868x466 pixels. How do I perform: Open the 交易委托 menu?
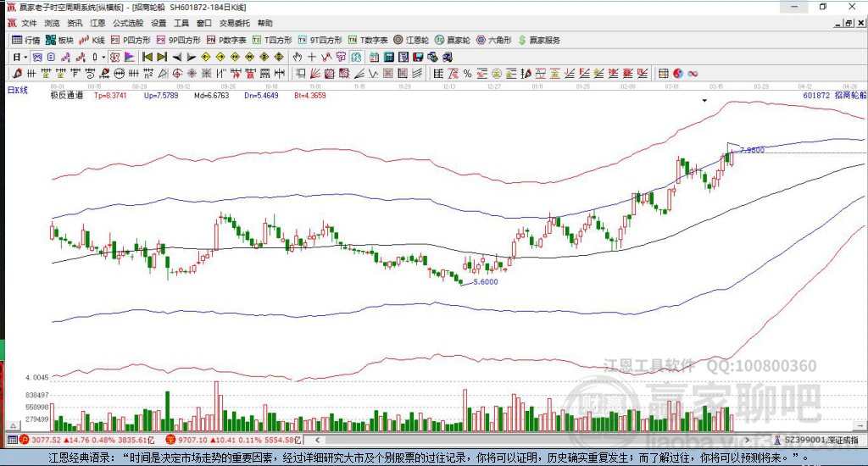(x=234, y=23)
